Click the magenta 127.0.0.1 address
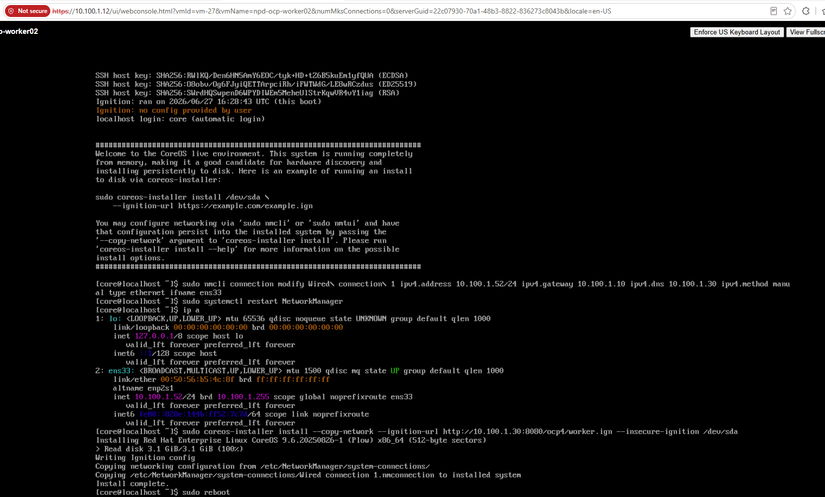The image size is (825, 497). tap(154, 336)
